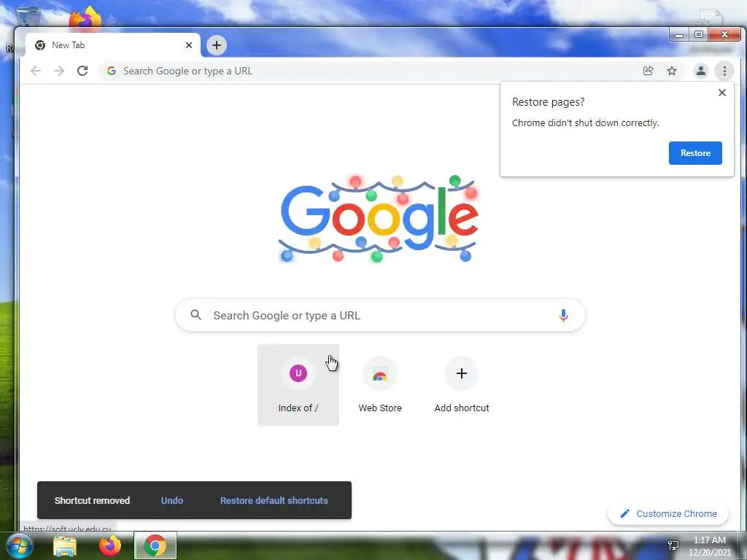Click the blue Restore button

coord(695,153)
